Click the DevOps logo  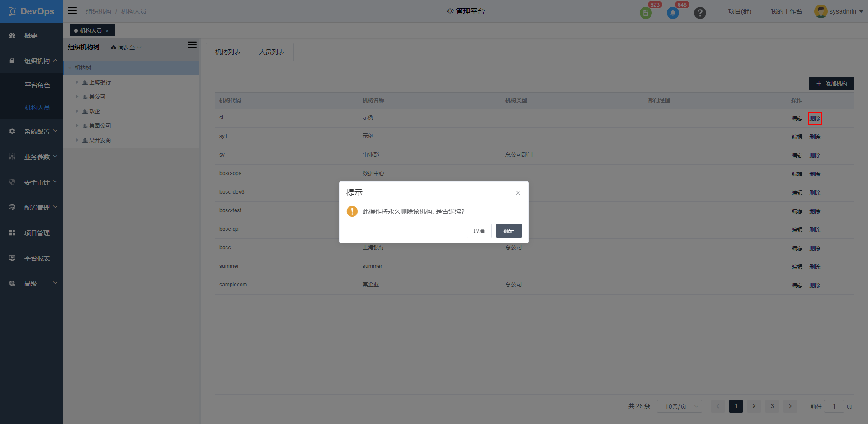coord(31,11)
